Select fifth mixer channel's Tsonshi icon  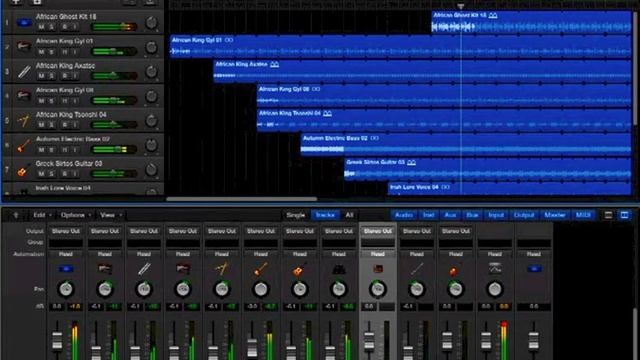tap(222, 269)
